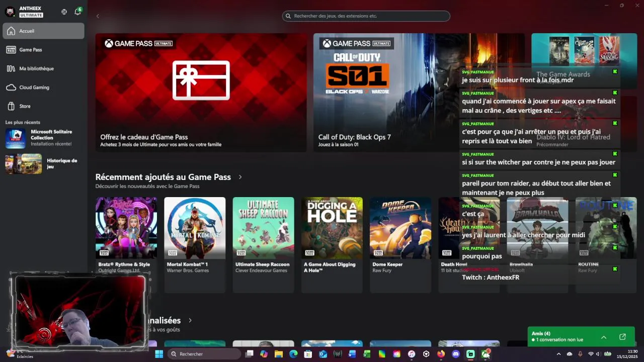This screenshot has width=644, height=362.
Task: Open Microsoft Solitaire Collection recent entry
Action: pos(43,138)
